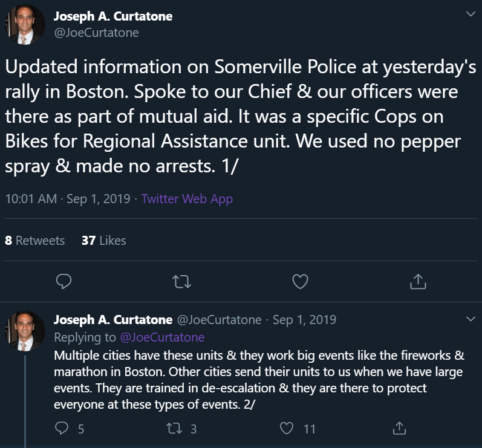Reply to the main tweet
The width and height of the screenshot is (482, 448).
click(64, 281)
